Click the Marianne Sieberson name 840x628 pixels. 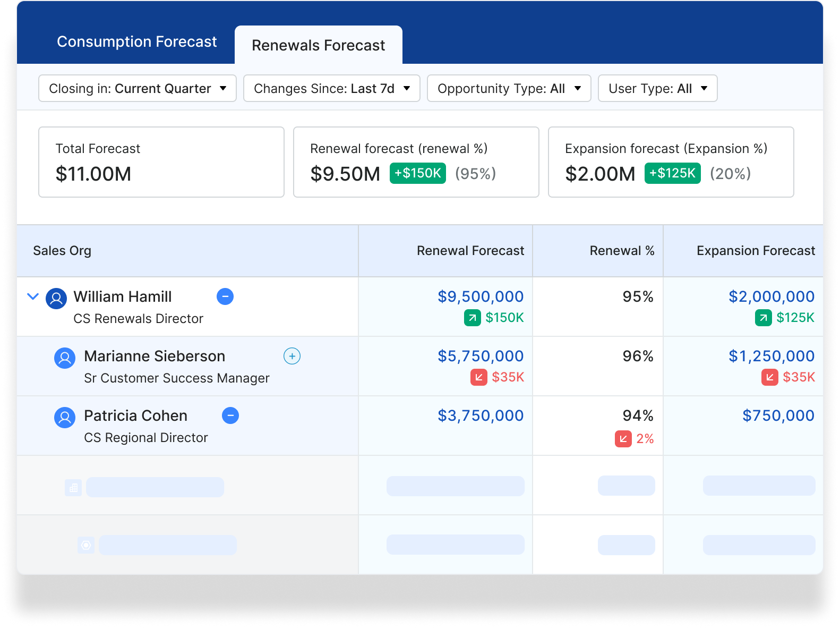tap(155, 356)
